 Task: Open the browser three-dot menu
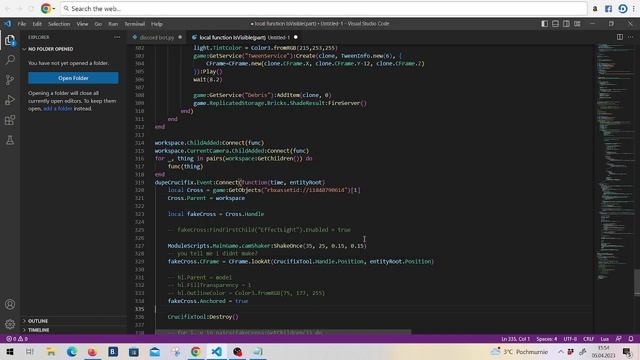pyautogui.click(x=634, y=9)
